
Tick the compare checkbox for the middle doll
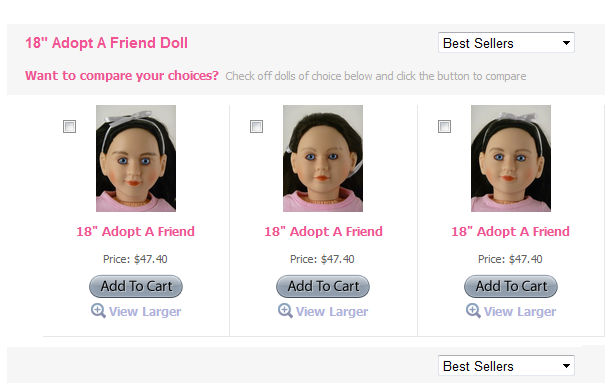257,126
